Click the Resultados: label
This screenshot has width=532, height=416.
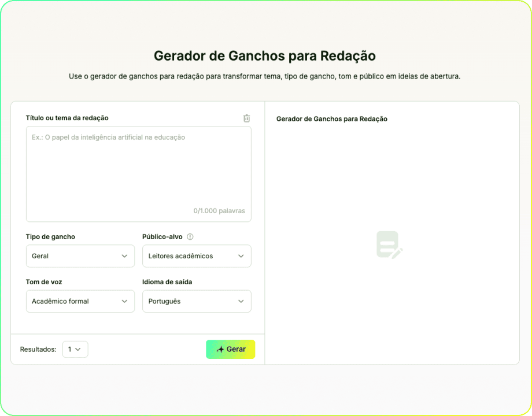point(38,349)
